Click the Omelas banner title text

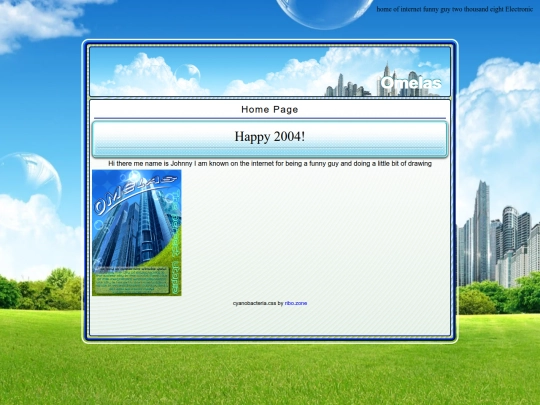(x=411, y=83)
